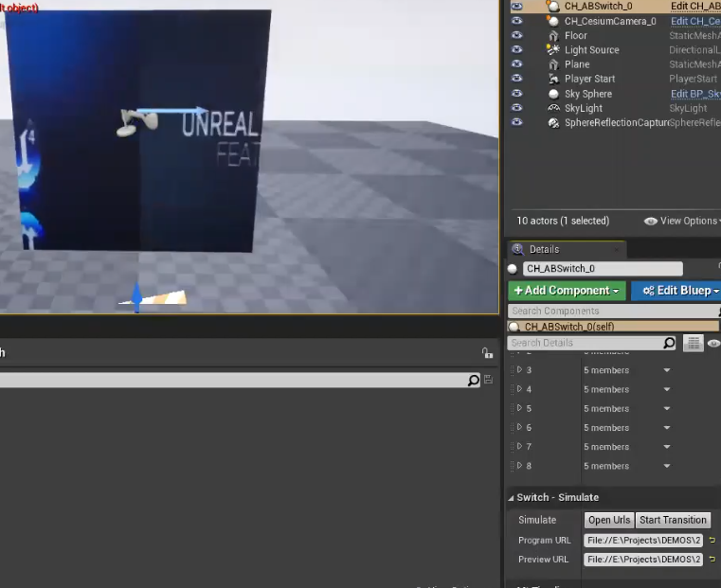Image resolution: width=721 pixels, height=588 pixels.
Task: Click the Preview URL text field
Action: (643, 559)
